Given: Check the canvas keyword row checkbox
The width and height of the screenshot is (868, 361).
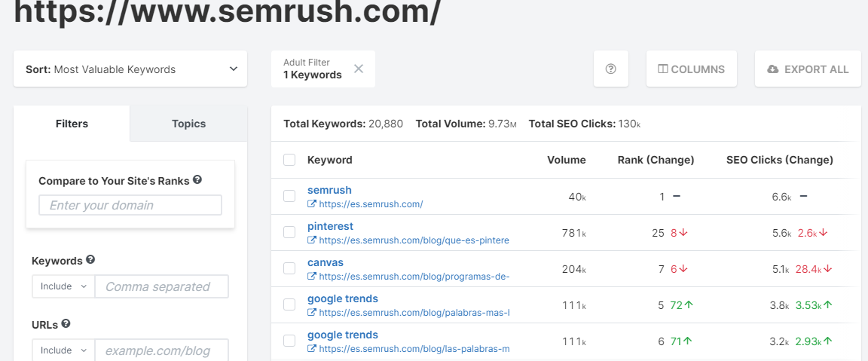Looking at the screenshot, I should click(289, 268).
